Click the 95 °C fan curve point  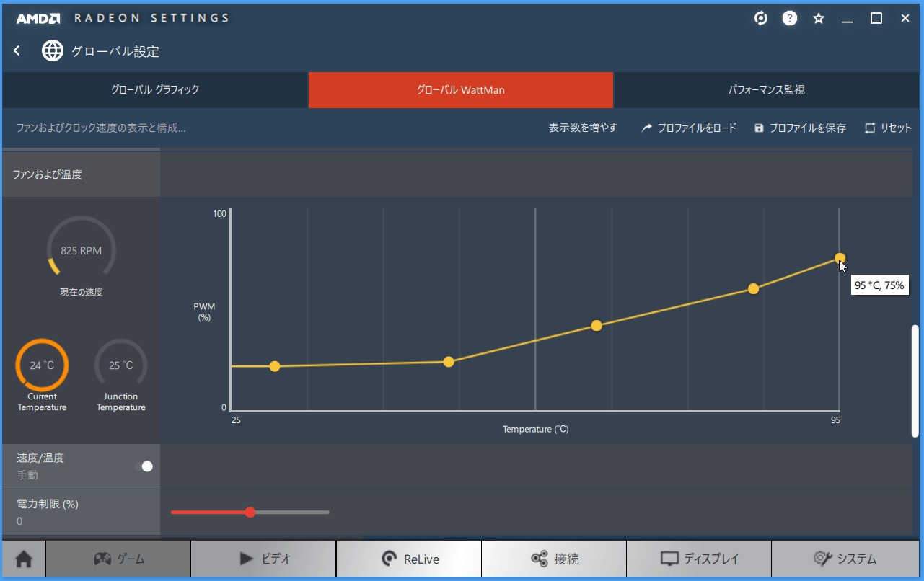(840, 258)
